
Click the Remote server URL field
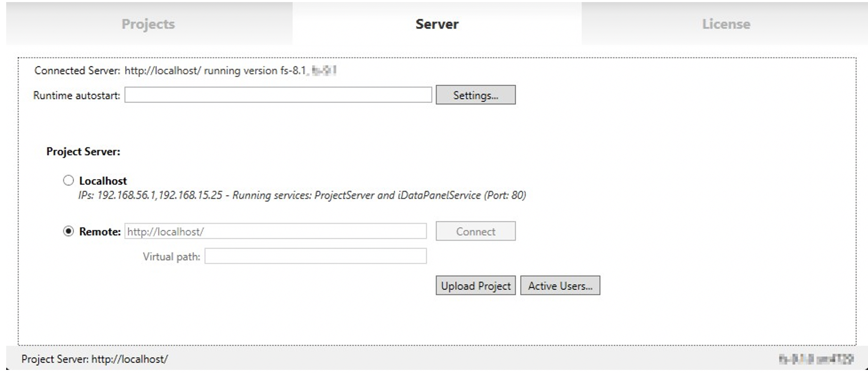coord(276,231)
